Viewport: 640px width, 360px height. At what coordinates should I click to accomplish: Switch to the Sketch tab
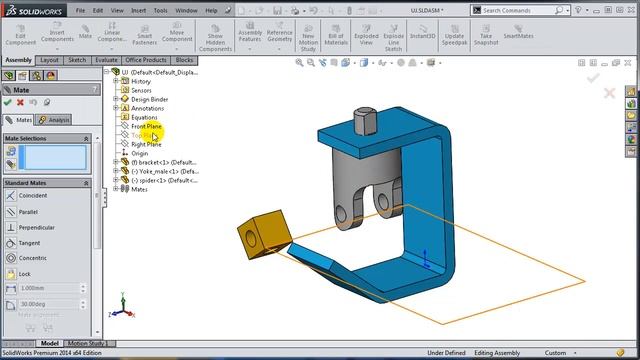[77, 60]
